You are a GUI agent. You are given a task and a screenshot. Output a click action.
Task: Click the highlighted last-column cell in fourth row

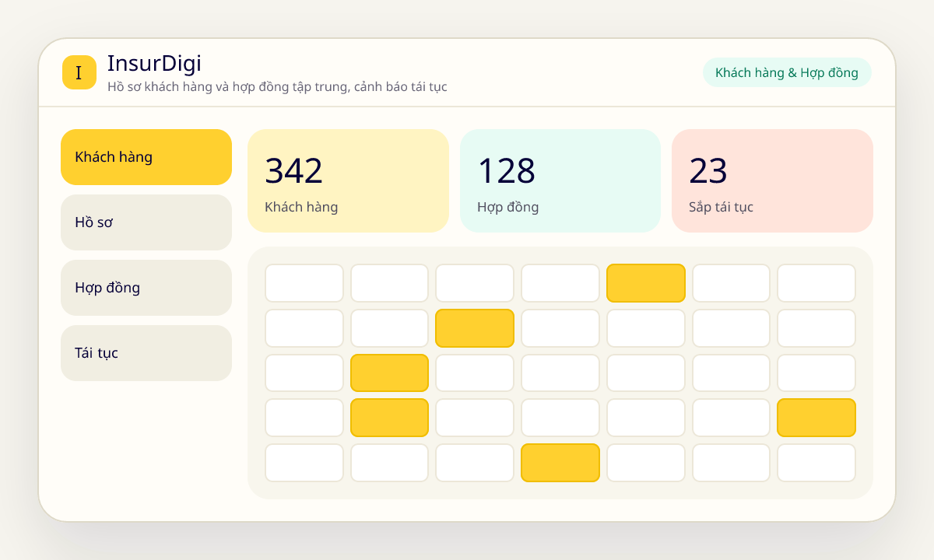816,418
